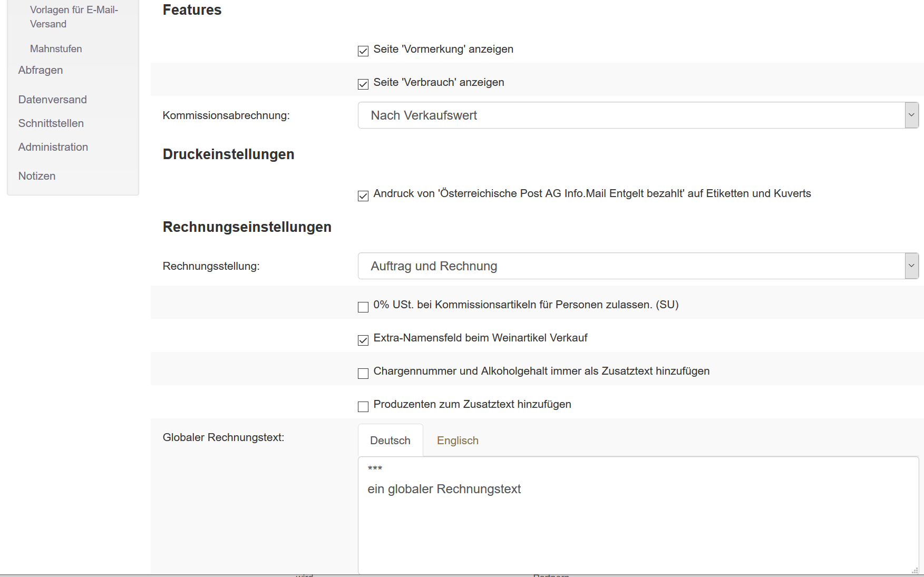Check Produzenten zum Zusatztext hinzufügen
The height and width of the screenshot is (577, 924).
click(x=363, y=407)
